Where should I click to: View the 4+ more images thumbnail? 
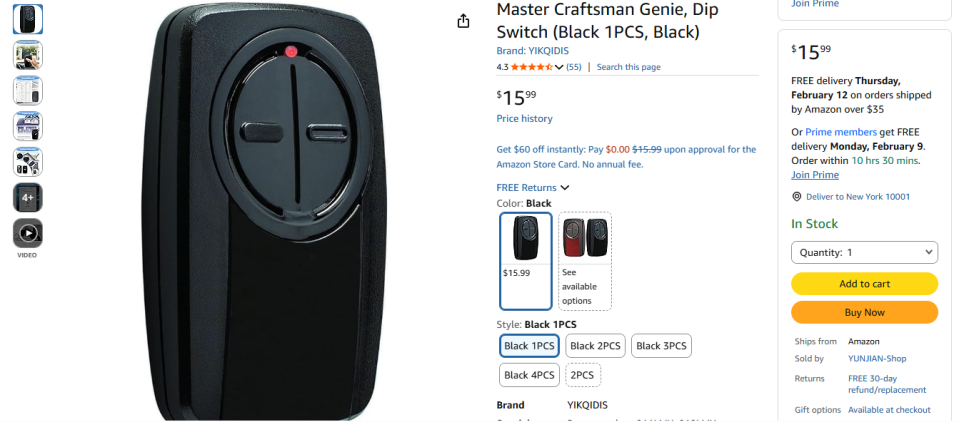(28, 197)
